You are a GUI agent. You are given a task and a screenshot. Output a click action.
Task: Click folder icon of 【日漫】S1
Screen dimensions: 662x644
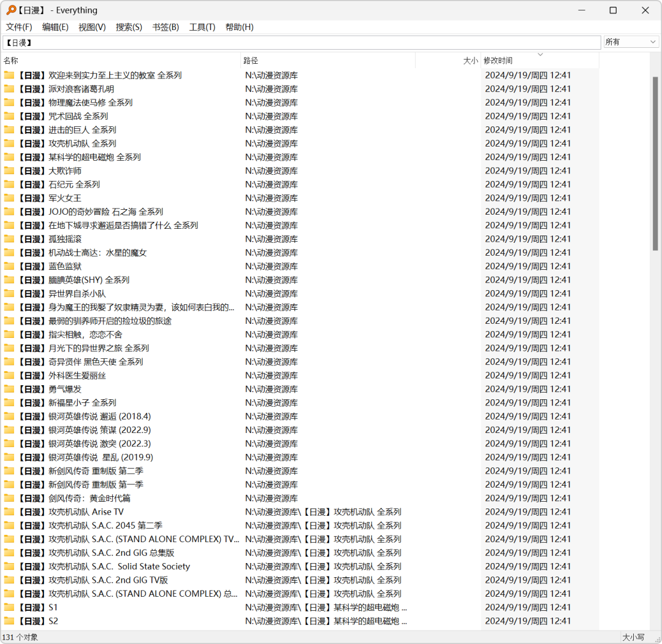coord(9,607)
